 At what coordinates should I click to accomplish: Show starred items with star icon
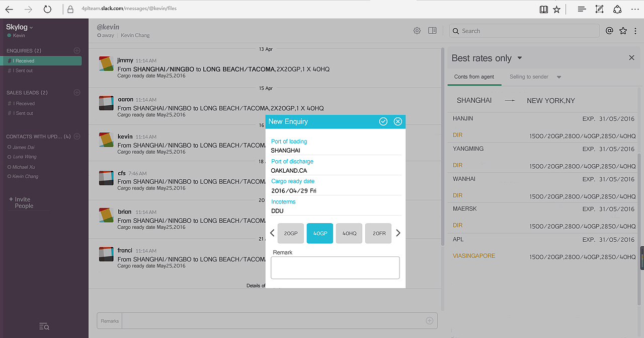pyautogui.click(x=623, y=31)
